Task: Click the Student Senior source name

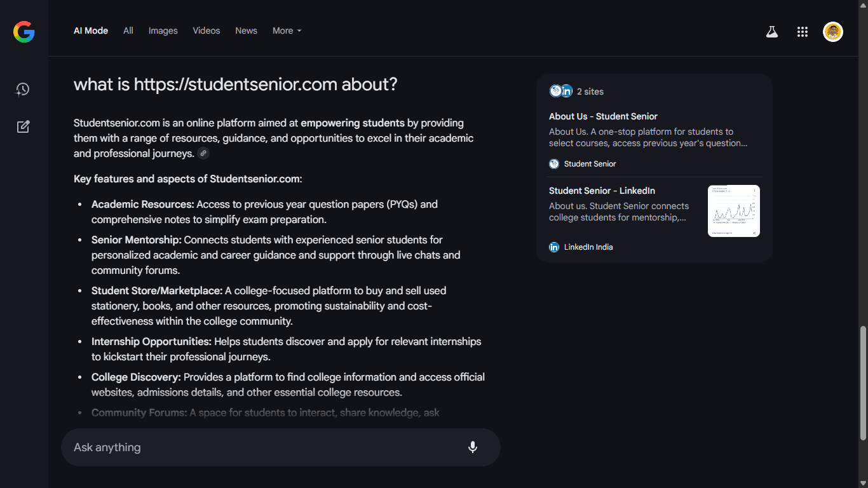Action: (590, 164)
